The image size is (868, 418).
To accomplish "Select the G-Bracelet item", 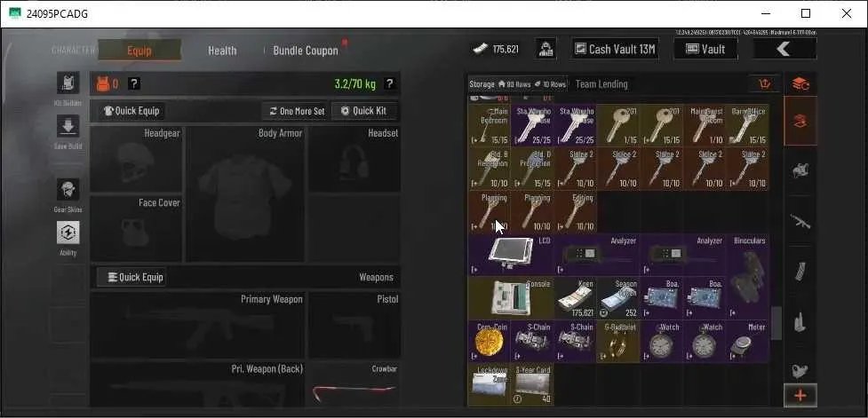I will (x=618, y=341).
